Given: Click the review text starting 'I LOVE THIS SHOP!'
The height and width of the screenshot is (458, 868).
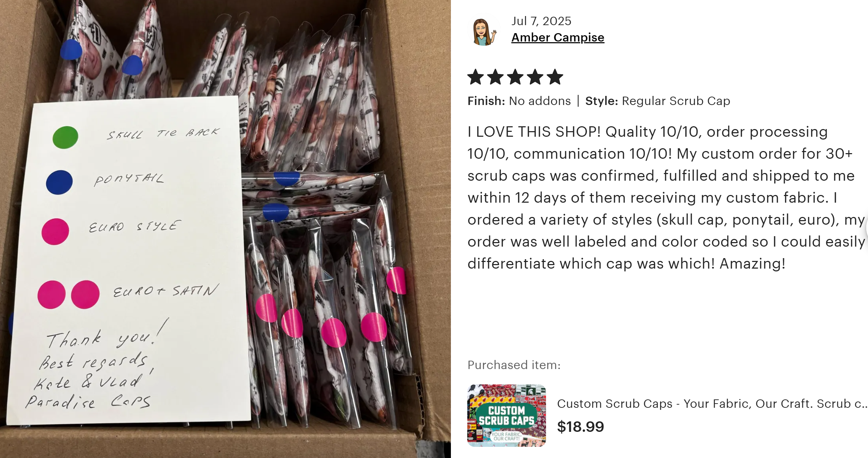Looking at the screenshot, I should (662, 197).
